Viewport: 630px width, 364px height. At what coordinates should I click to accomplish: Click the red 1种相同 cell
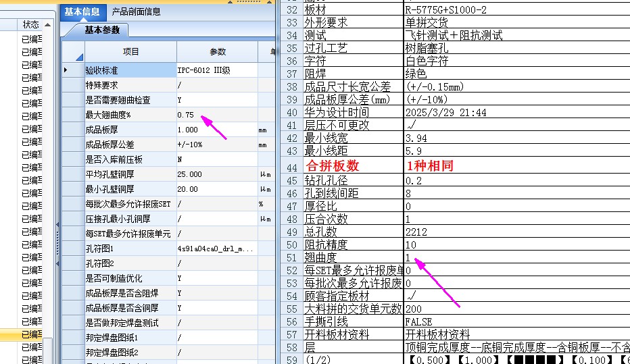click(x=516, y=165)
